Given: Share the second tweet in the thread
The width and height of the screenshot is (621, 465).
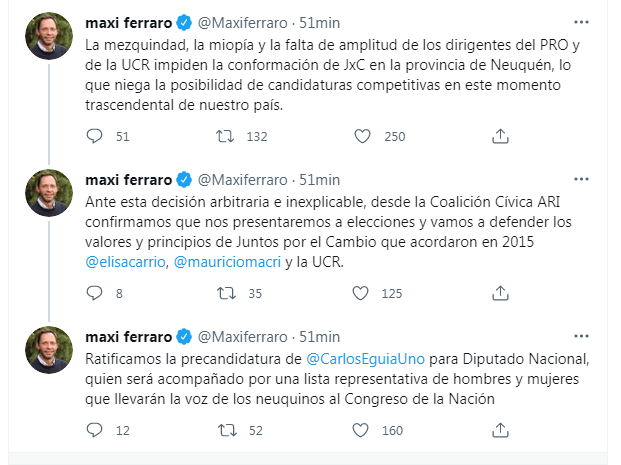Looking at the screenshot, I should (500, 293).
